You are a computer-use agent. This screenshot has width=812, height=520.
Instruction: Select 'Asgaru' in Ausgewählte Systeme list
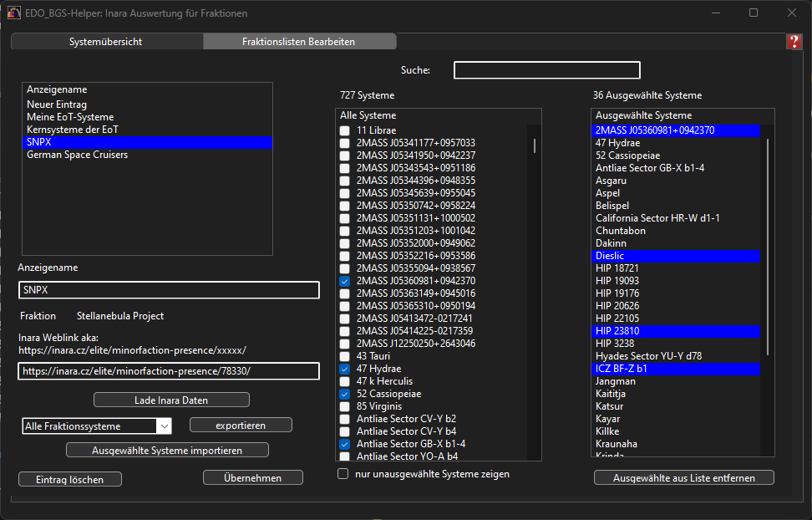click(610, 181)
